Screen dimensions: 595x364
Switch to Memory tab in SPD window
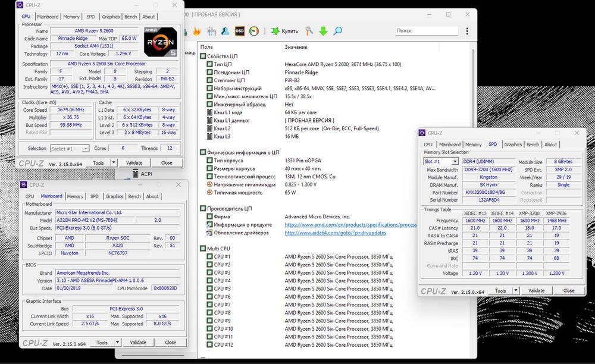point(474,145)
